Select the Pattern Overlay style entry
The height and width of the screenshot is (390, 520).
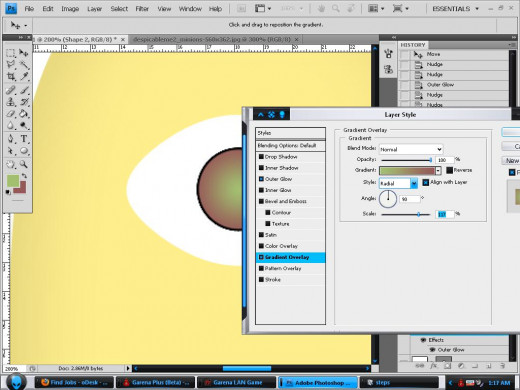point(290,268)
